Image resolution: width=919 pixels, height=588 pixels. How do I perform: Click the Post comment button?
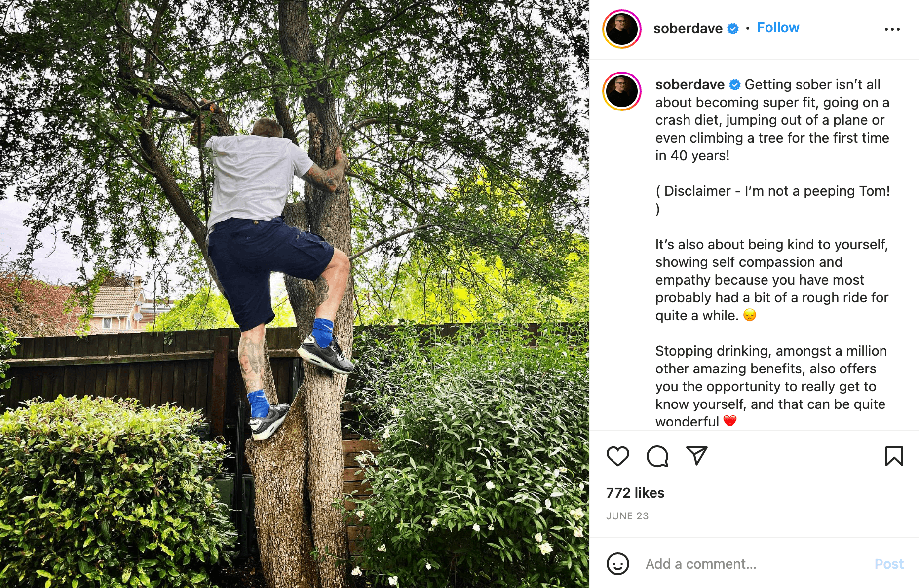[x=888, y=564]
